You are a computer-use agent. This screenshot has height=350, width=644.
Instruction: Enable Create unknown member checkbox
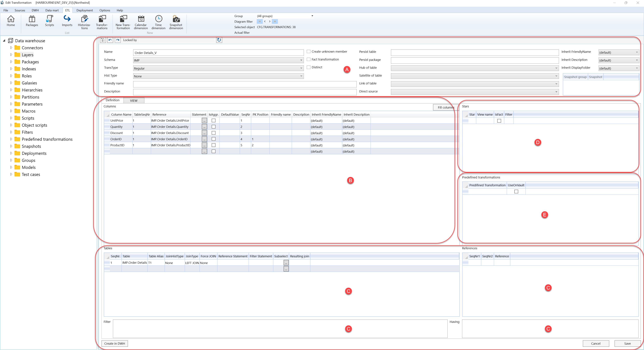click(309, 51)
